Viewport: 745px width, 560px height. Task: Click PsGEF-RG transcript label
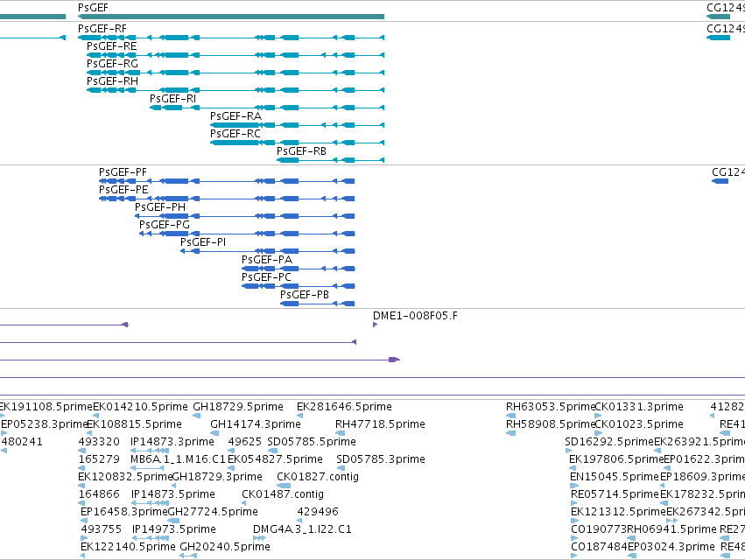click(x=112, y=64)
